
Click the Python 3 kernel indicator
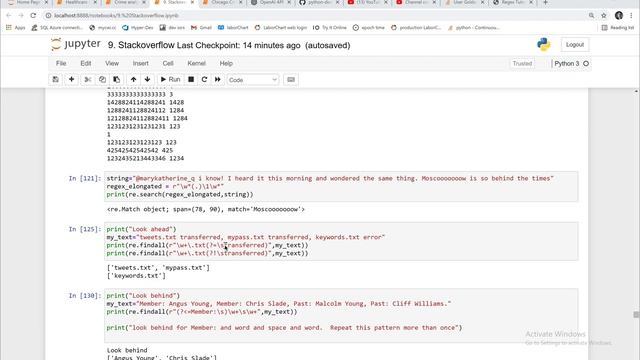567,64
